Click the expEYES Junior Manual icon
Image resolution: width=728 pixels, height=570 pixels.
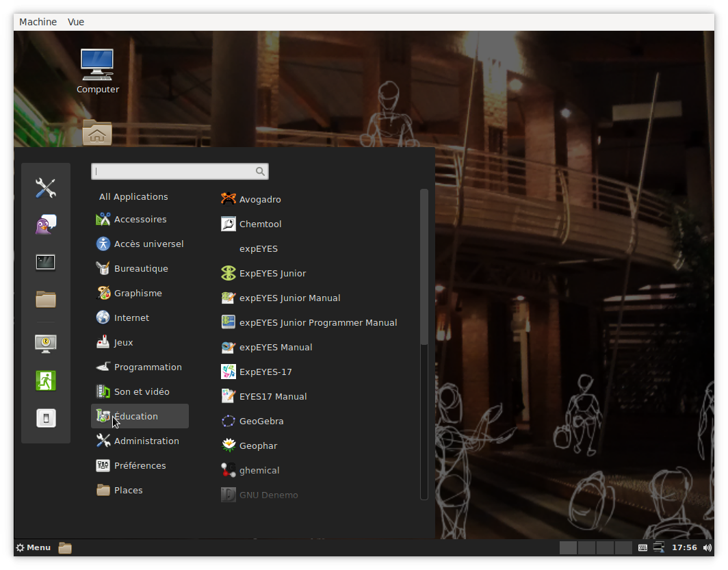228,298
